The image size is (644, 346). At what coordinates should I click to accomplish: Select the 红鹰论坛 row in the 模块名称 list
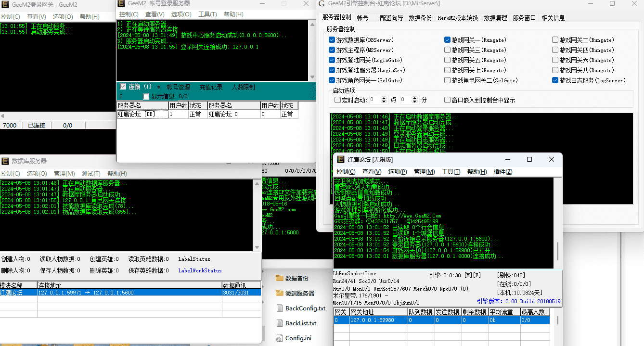[130, 292]
